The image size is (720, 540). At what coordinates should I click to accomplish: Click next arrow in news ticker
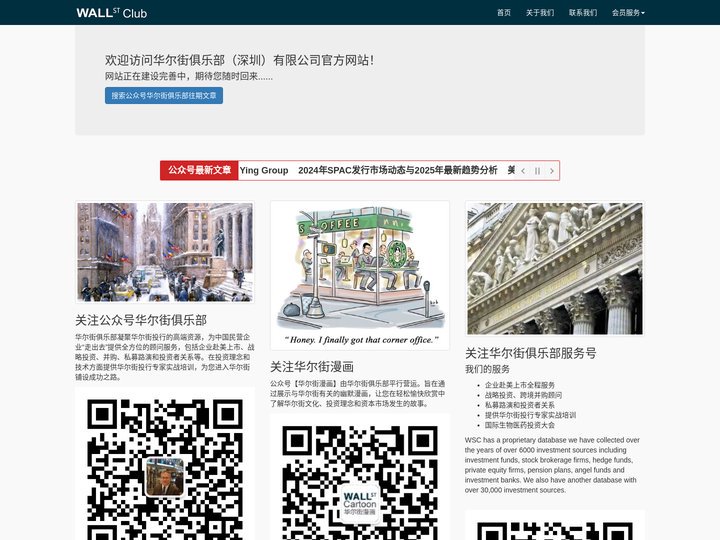551,171
